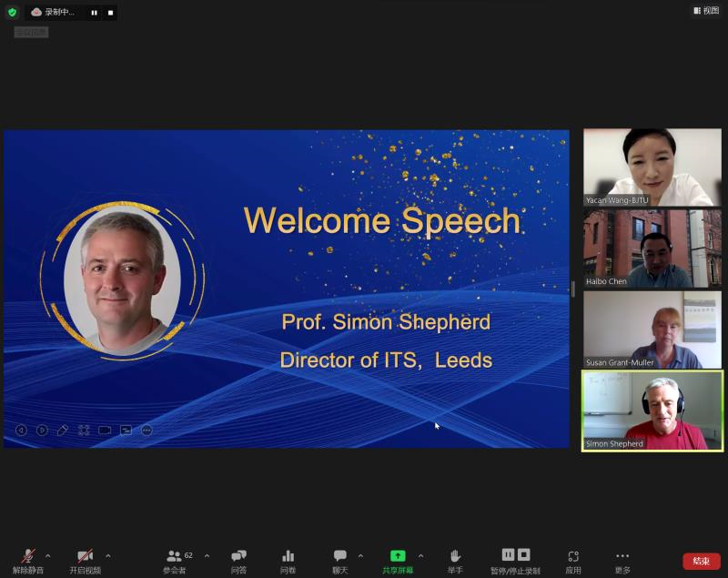The image size is (728, 578).
Task: Stop the cloud recording at top
Action: (x=110, y=13)
